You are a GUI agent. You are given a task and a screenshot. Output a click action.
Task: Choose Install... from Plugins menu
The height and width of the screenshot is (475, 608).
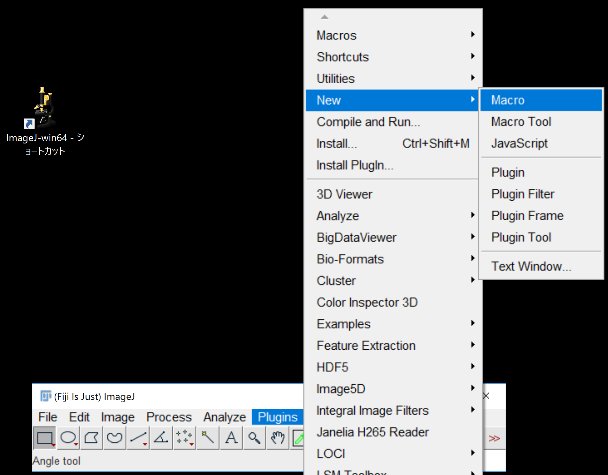point(394,143)
